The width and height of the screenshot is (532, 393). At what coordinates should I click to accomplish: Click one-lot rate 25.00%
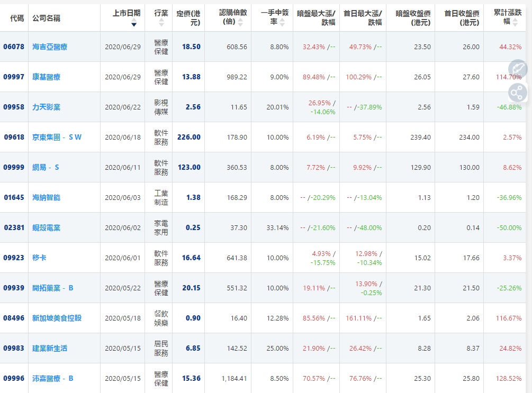[277, 348]
